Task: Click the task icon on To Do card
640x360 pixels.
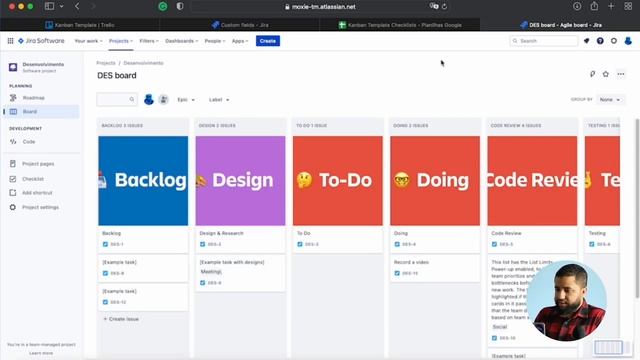Action: tap(300, 244)
